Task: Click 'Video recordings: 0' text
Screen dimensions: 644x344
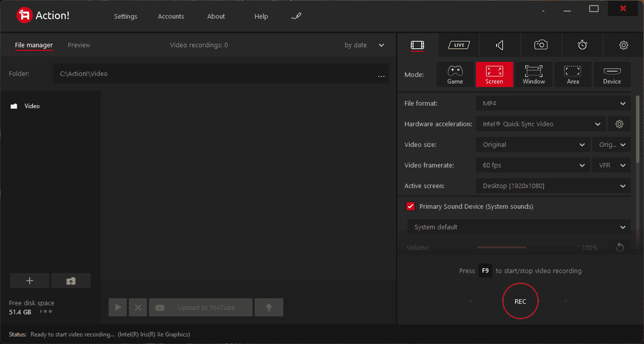Action: click(199, 45)
